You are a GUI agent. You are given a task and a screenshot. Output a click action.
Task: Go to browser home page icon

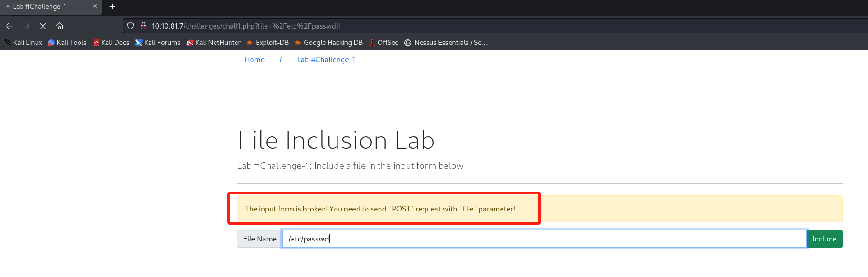click(59, 26)
